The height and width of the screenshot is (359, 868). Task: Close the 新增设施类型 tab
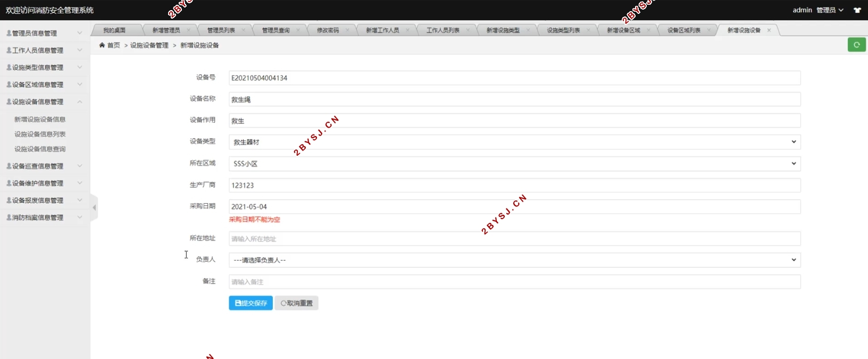click(x=528, y=30)
